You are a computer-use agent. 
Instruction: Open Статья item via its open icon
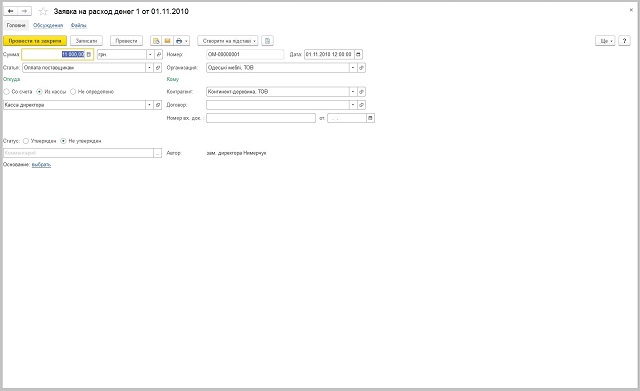(158, 68)
